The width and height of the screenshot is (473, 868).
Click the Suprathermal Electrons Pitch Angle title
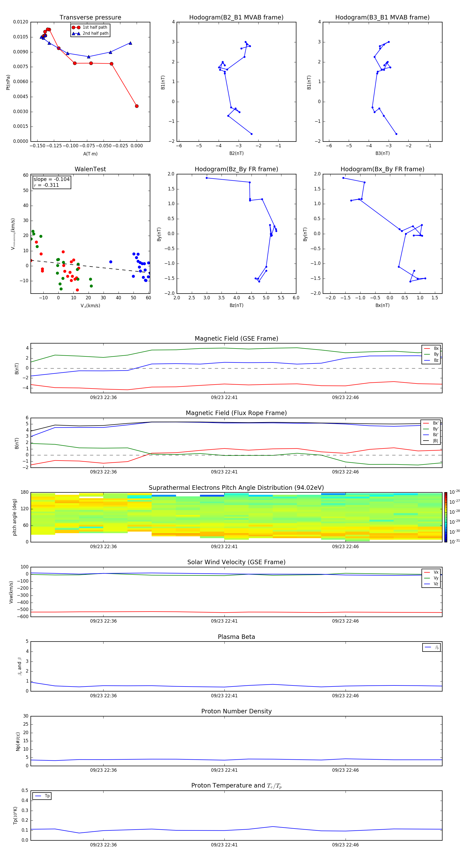pyautogui.click(x=236, y=488)
